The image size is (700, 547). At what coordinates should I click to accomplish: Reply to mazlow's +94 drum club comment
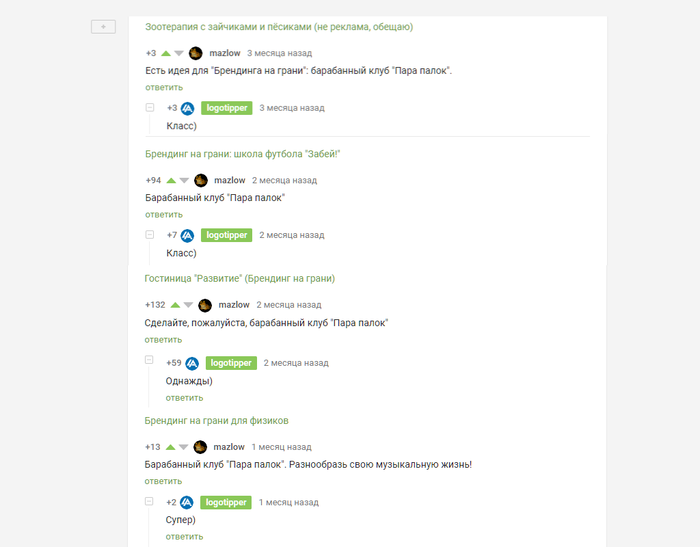(x=163, y=214)
